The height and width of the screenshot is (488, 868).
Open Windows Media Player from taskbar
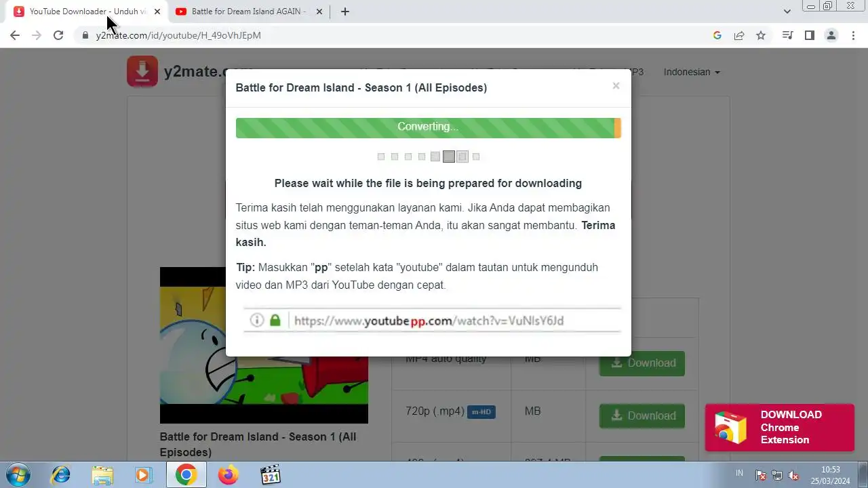(143, 475)
